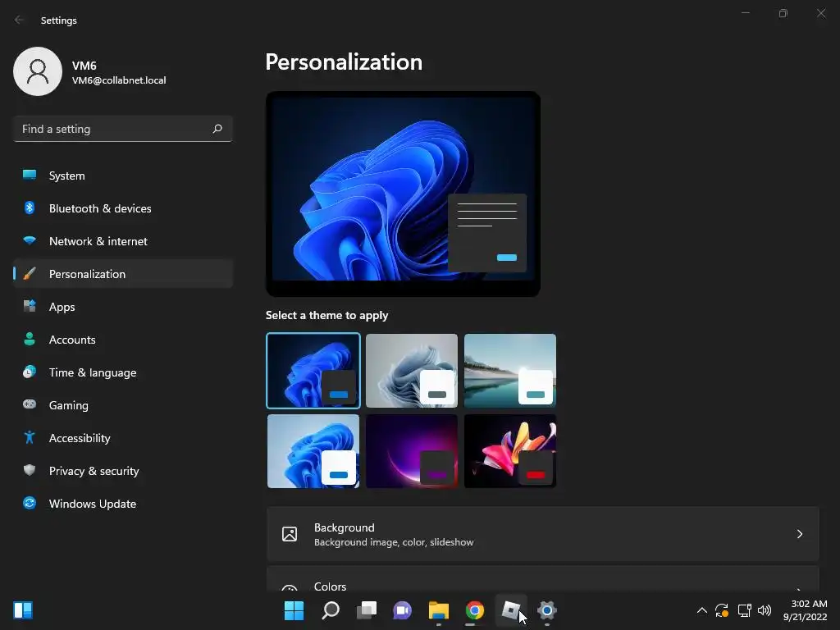Click the search magnifier icon in settings
The image size is (840, 630).
click(217, 129)
